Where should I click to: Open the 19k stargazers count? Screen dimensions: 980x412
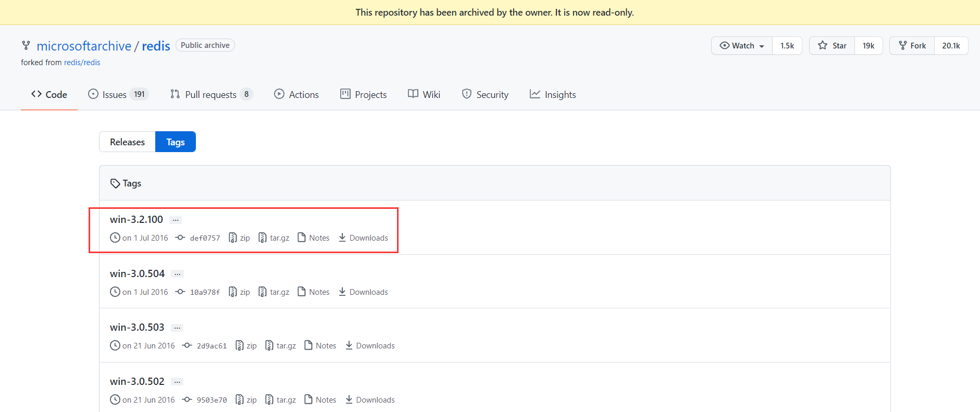[x=869, y=46]
